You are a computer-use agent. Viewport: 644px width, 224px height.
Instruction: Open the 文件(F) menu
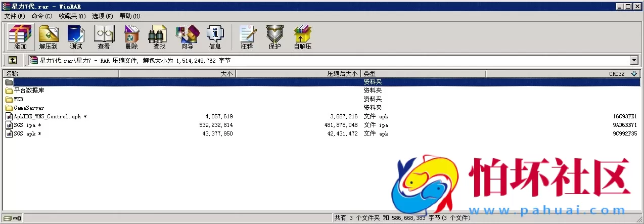14,16
